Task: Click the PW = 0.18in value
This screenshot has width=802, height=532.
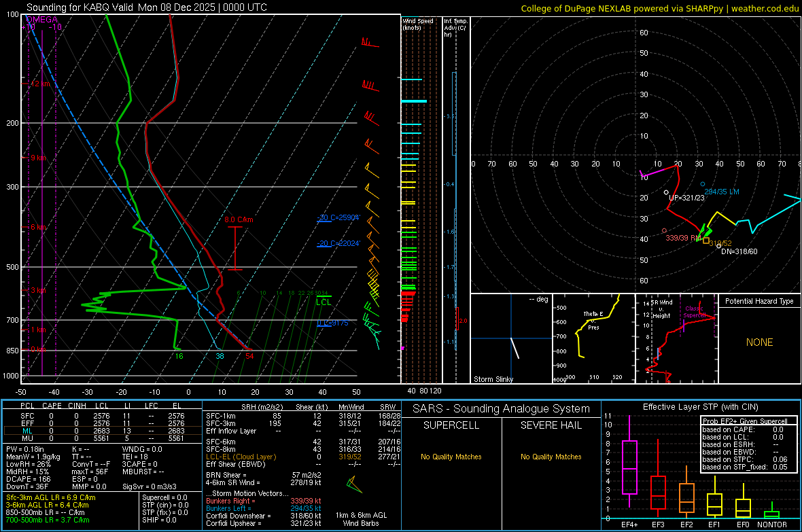Action: coord(24,449)
